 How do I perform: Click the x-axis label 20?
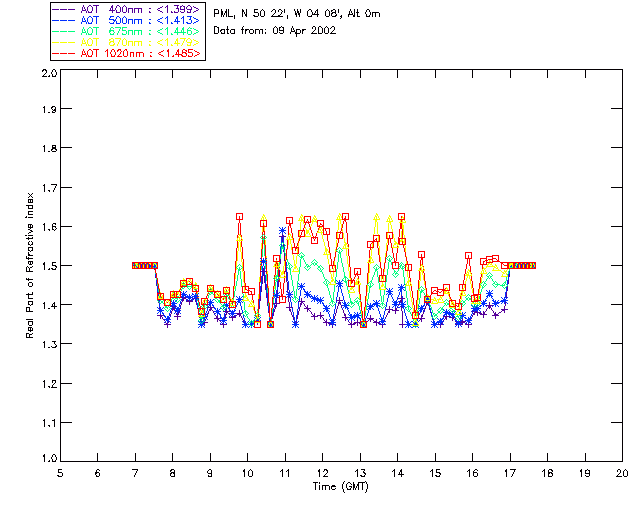(x=622, y=473)
